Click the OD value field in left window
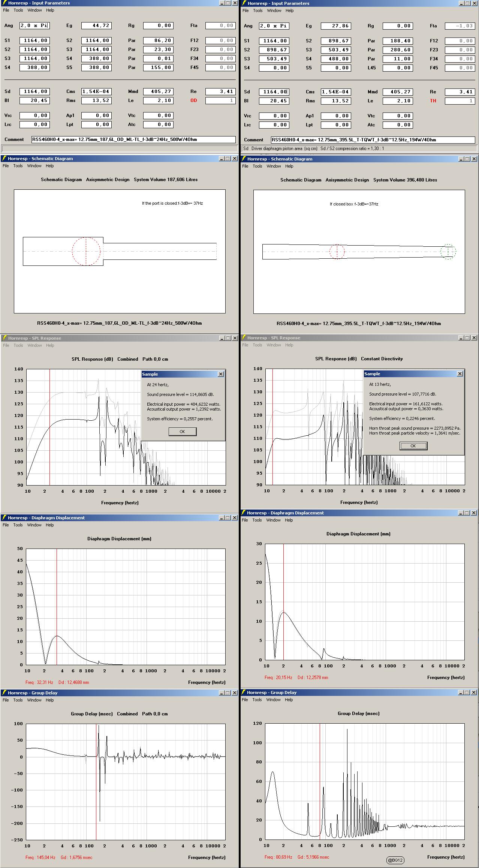The width and height of the screenshot is (479, 868). point(220,100)
